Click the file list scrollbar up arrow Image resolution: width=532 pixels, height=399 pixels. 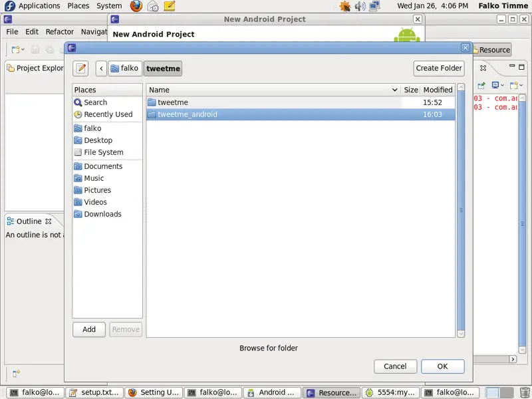[461, 87]
